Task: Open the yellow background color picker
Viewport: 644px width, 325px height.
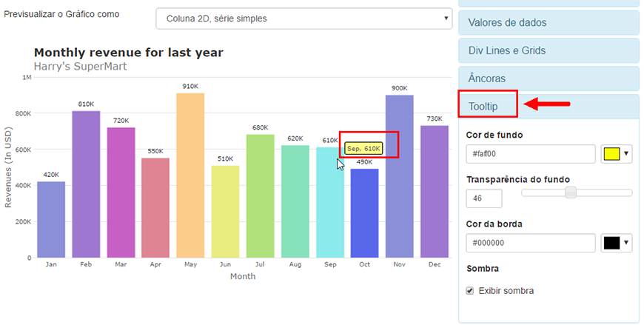Action: [x=616, y=154]
